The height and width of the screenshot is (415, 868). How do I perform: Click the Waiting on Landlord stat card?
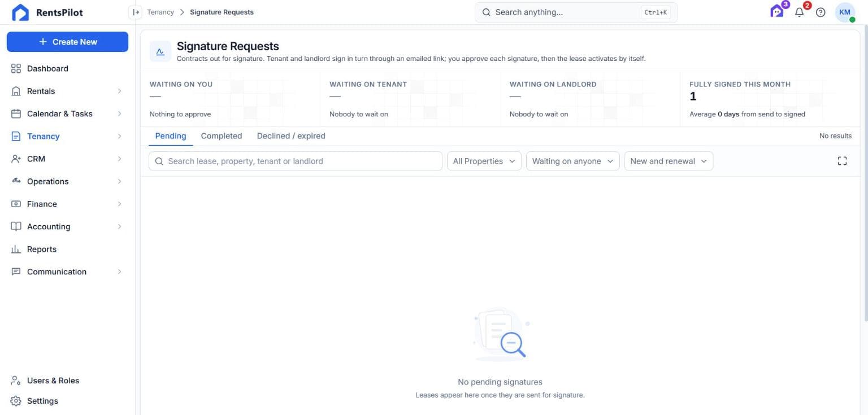click(590, 99)
